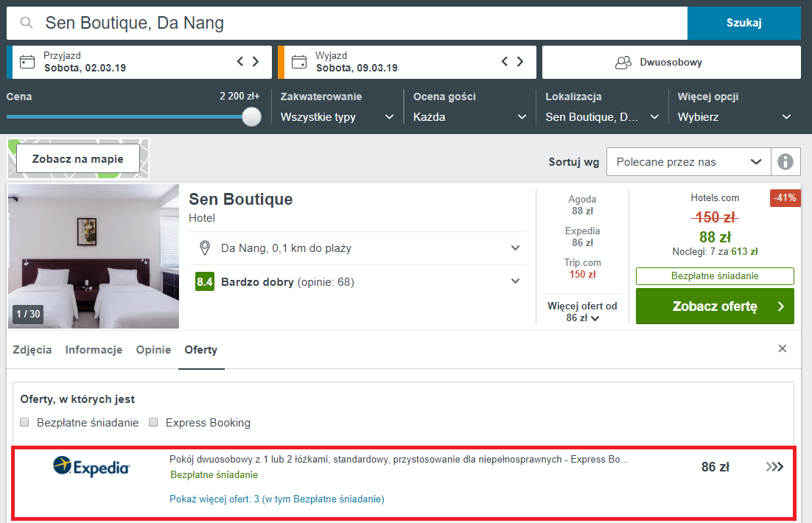Screen dimensions: 812x523
Task: Click Expedia 86 zł offer in sidebar
Action: coord(582,236)
